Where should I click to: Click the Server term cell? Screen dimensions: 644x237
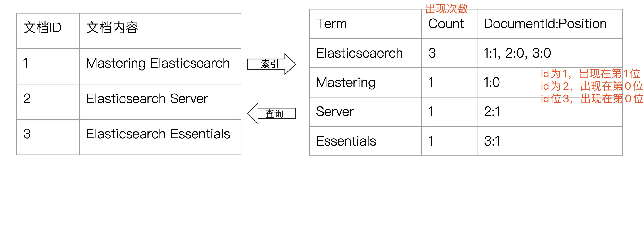click(366, 112)
